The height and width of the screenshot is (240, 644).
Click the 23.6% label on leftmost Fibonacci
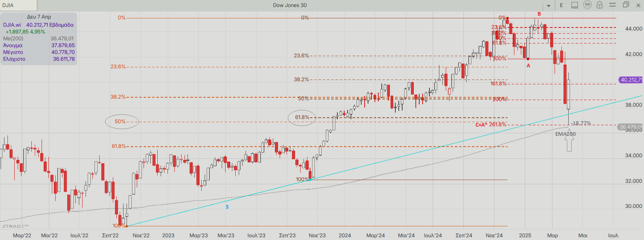118,67
